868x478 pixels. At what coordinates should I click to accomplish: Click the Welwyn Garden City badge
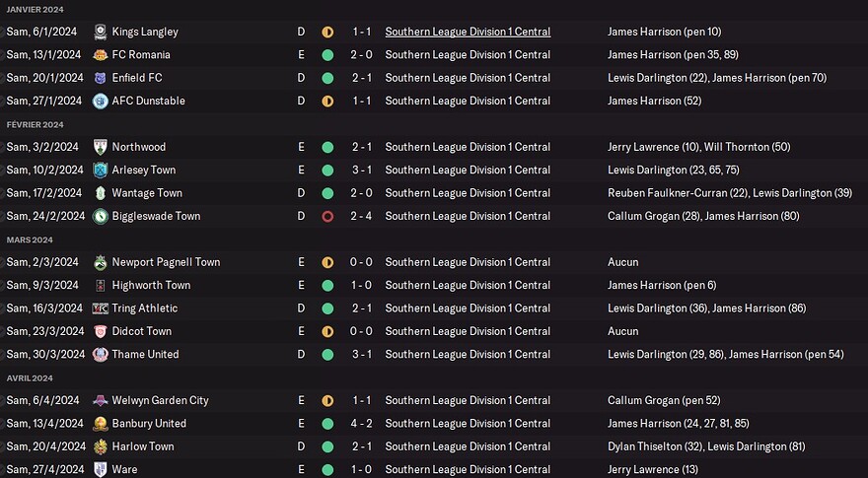pyautogui.click(x=100, y=400)
